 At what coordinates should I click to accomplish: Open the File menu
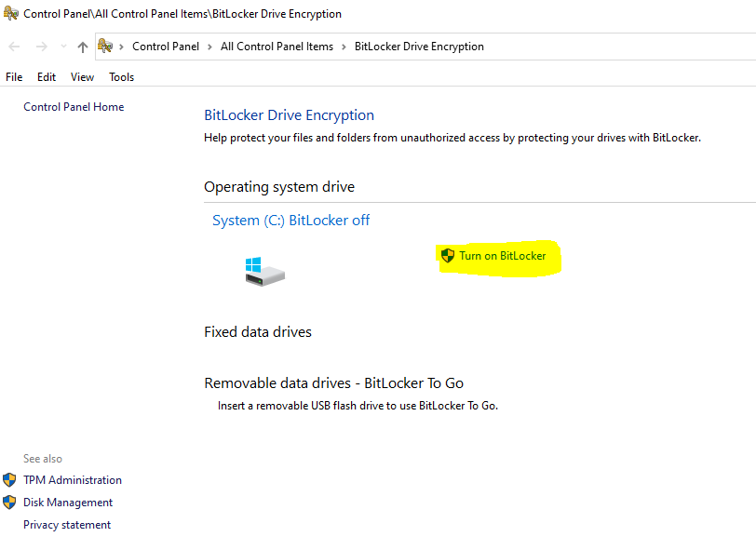14,77
